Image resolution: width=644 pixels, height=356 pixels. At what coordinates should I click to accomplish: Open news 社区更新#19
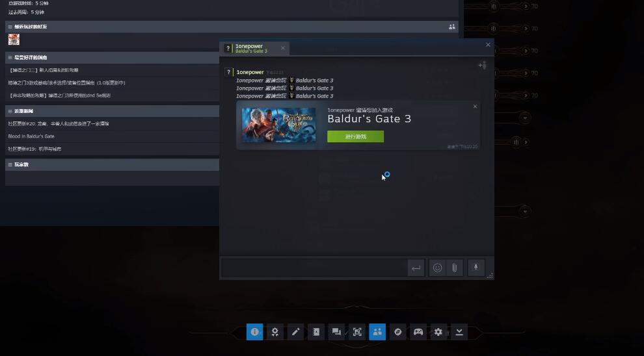(34, 149)
